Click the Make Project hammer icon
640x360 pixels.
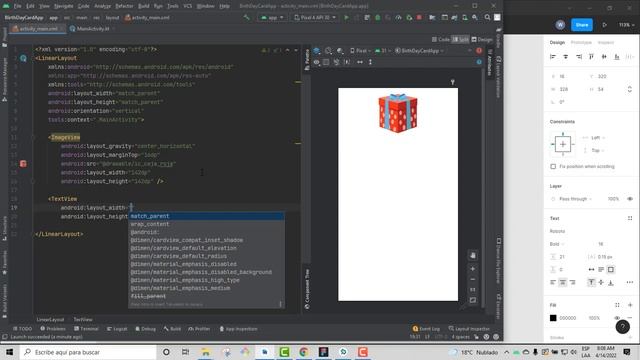[247, 18]
